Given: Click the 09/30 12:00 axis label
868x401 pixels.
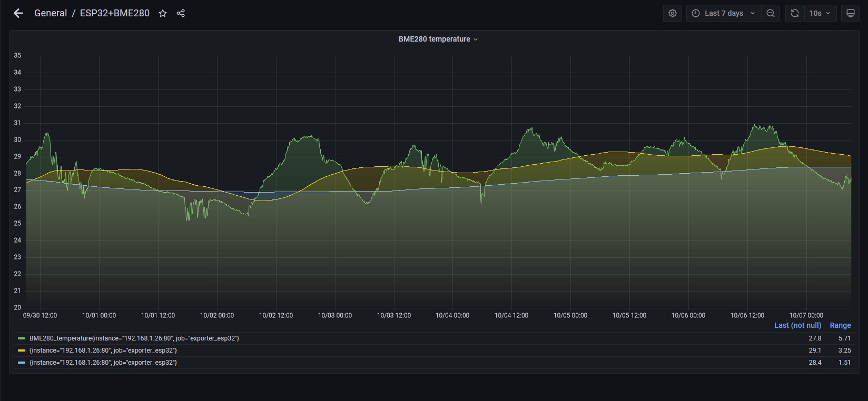Looking at the screenshot, I should tap(40, 315).
